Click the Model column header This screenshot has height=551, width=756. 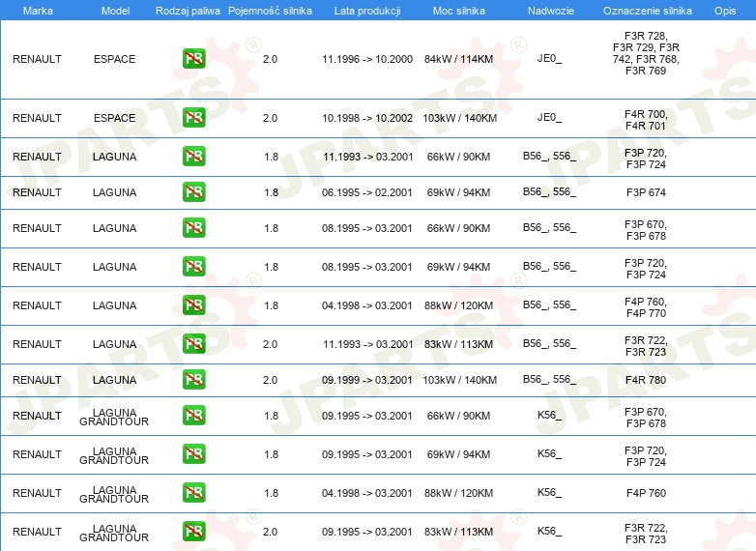(x=114, y=10)
